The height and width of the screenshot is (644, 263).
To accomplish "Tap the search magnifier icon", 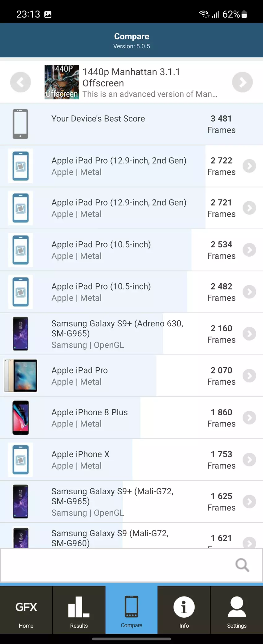I will click(242, 565).
